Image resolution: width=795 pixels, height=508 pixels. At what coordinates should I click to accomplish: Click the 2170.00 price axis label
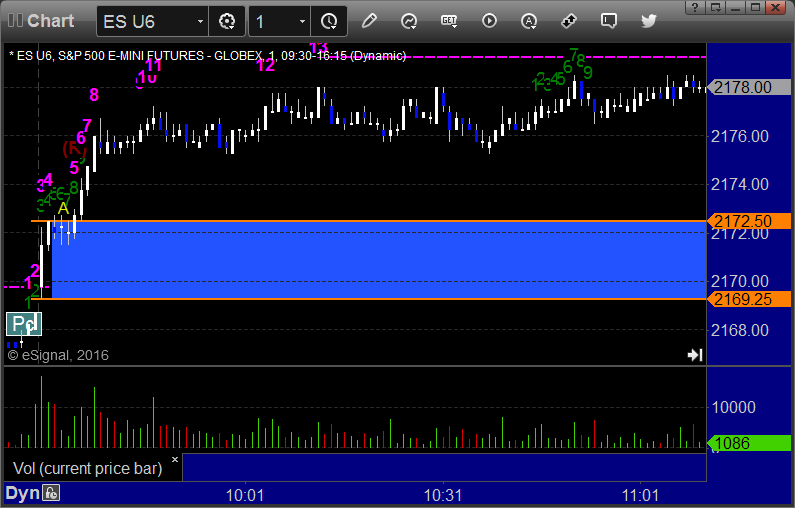coord(740,281)
